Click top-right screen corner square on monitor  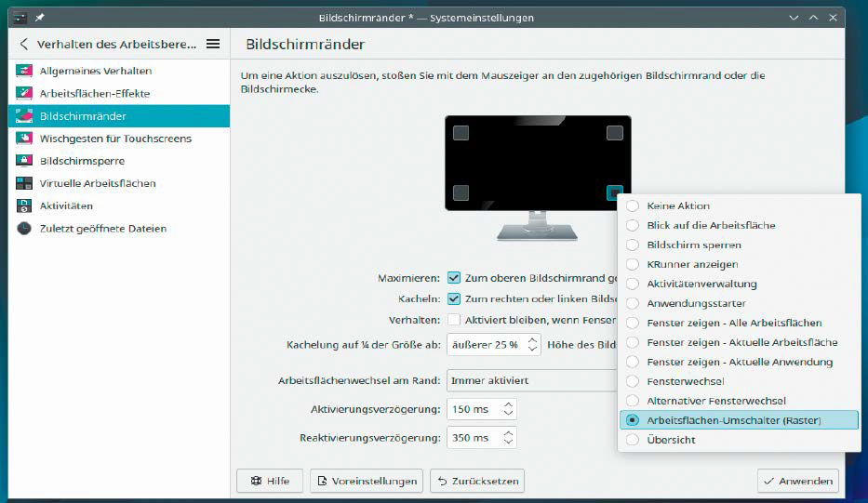point(614,133)
